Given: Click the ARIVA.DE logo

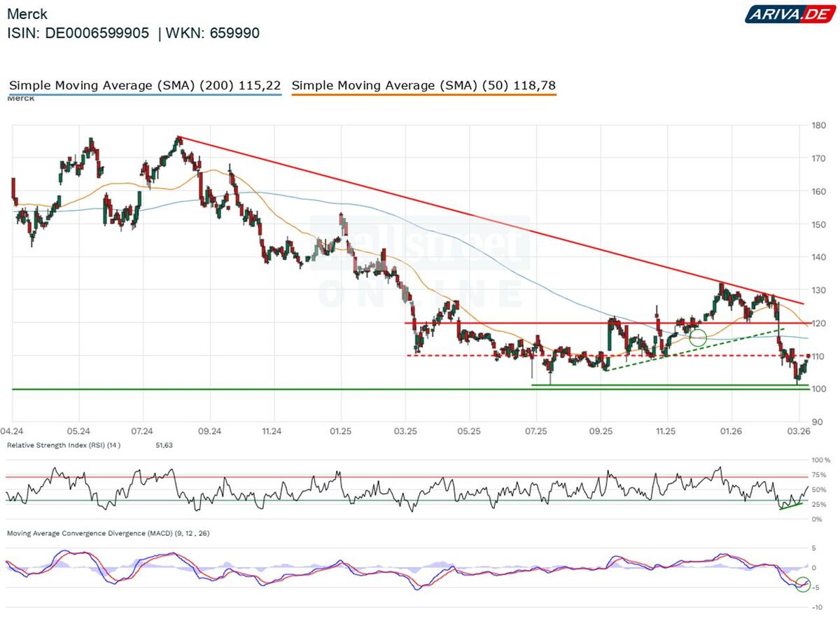Looking at the screenshot, I should click(x=789, y=14).
